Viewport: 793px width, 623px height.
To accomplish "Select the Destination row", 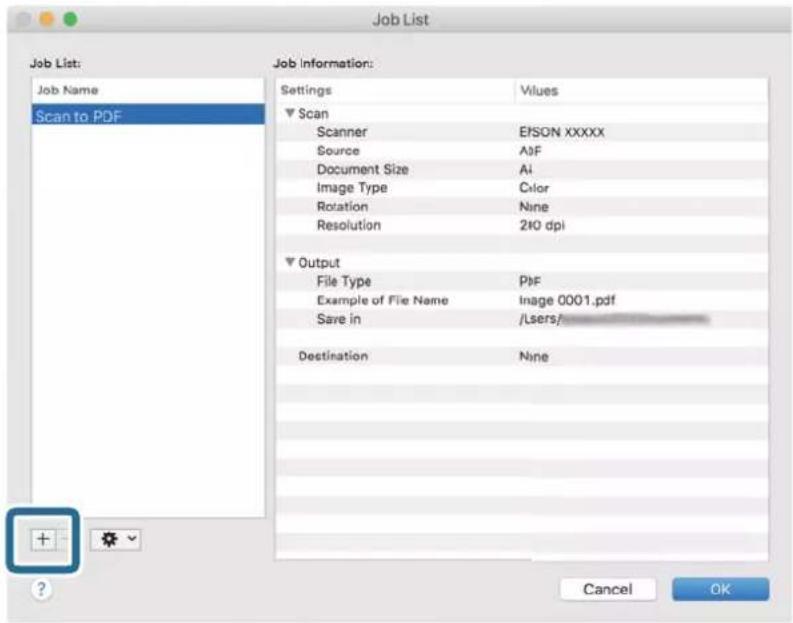I will point(522,356).
